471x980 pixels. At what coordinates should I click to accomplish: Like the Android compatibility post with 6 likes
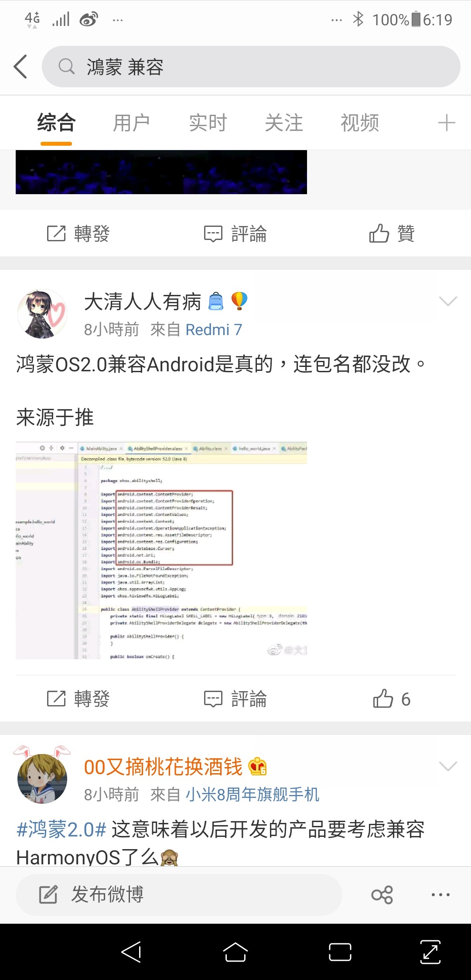click(x=392, y=699)
